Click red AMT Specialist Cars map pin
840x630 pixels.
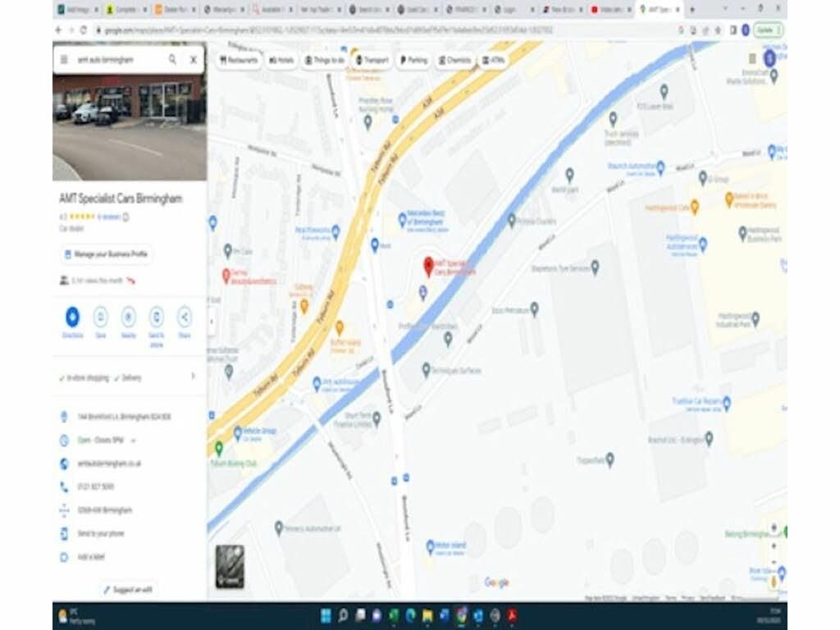(x=427, y=266)
